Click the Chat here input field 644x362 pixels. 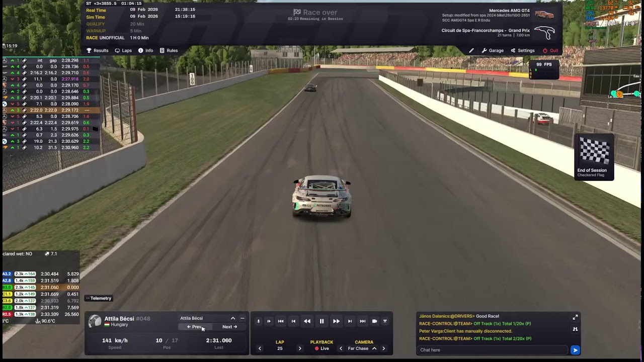tap(493, 350)
